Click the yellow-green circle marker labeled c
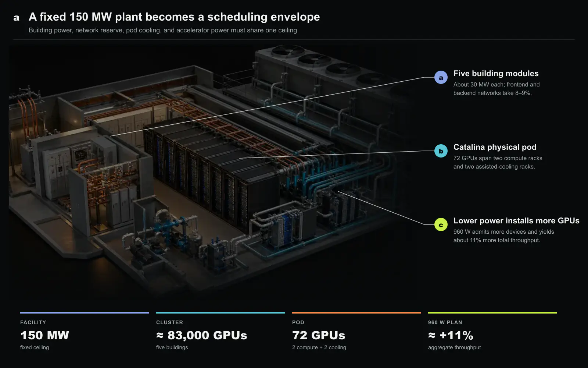Image resolution: width=588 pixels, height=368 pixels. (x=441, y=224)
